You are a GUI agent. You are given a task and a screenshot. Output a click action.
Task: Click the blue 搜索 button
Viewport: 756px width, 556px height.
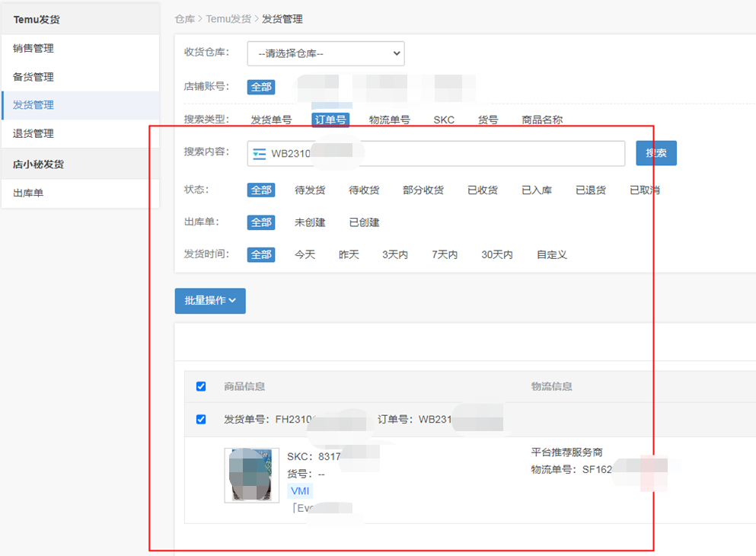656,153
